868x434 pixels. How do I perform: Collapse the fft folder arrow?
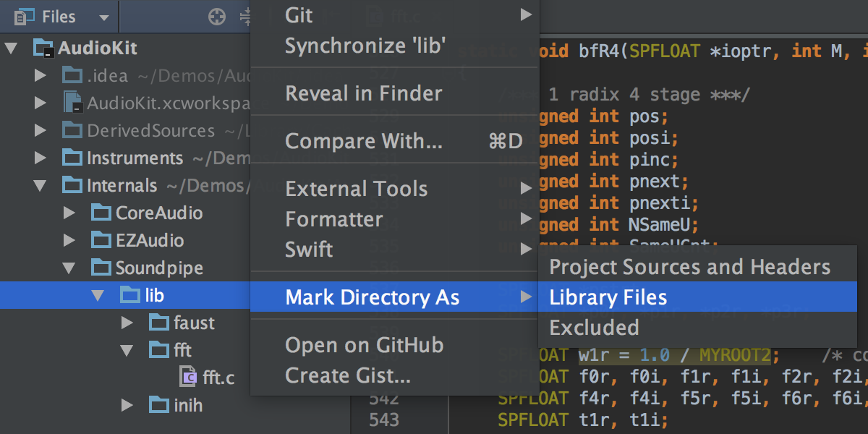tap(127, 351)
